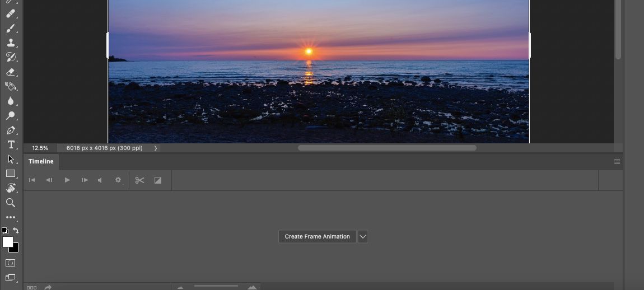Click the scissors split-at-playhead icon
Viewport: 644px width, 290px height.
tap(139, 180)
